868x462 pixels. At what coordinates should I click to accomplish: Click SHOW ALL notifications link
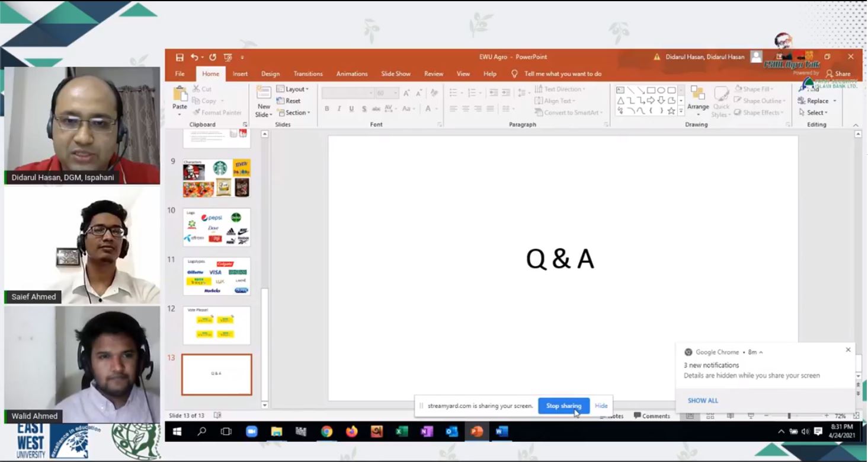click(x=703, y=401)
